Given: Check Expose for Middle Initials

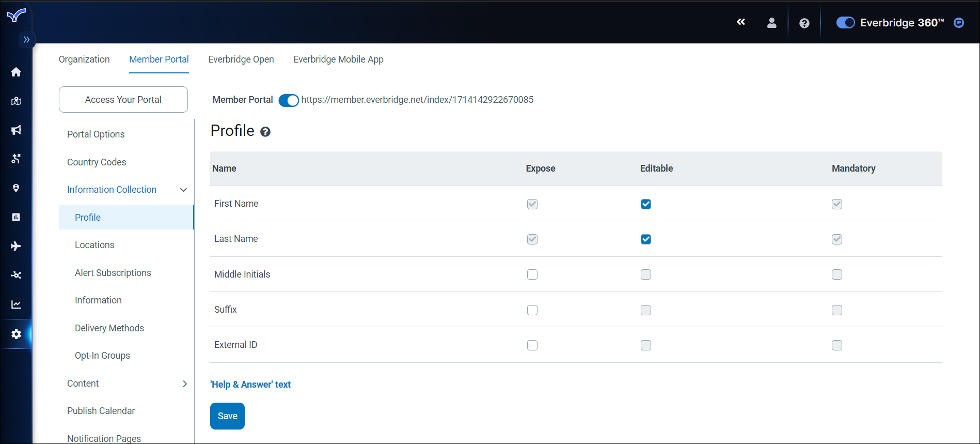Looking at the screenshot, I should click(x=532, y=274).
